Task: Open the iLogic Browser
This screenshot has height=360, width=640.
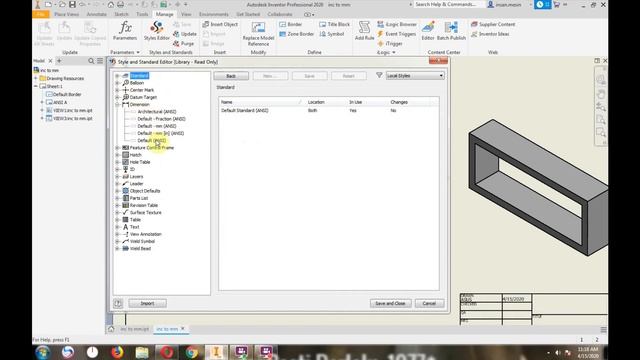Action: point(397,24)
